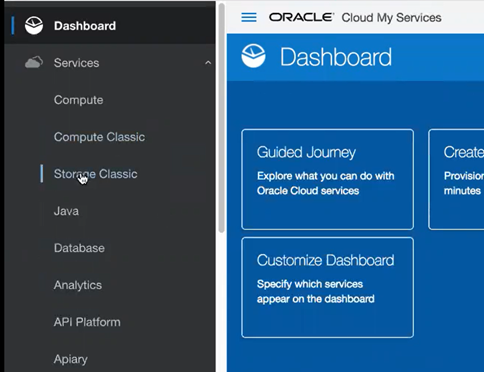Click the sidebar vertical scrollbar

tap(221, 117)
